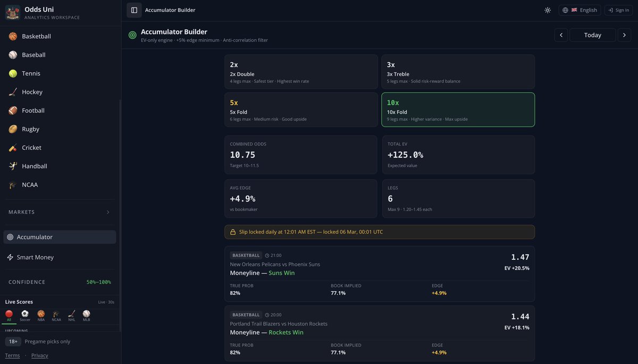Select the 10x Fold tier card

point(458,109)
